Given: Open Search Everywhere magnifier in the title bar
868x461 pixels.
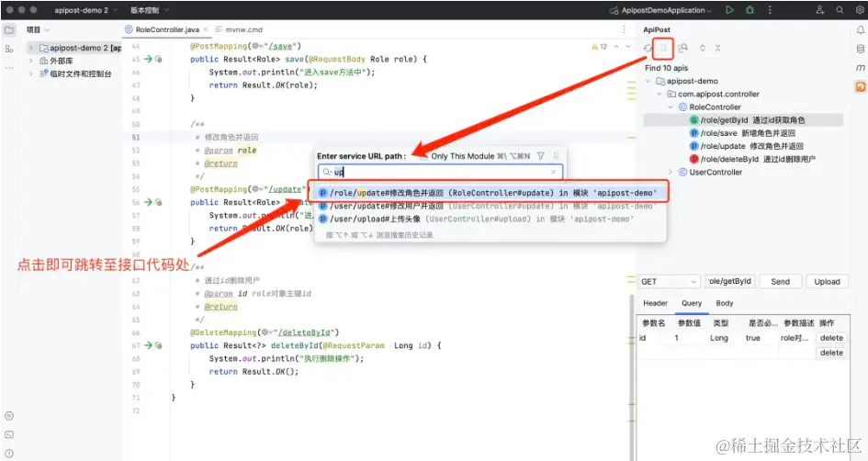Looking at the screenshot, I should [x=840, y=10].
